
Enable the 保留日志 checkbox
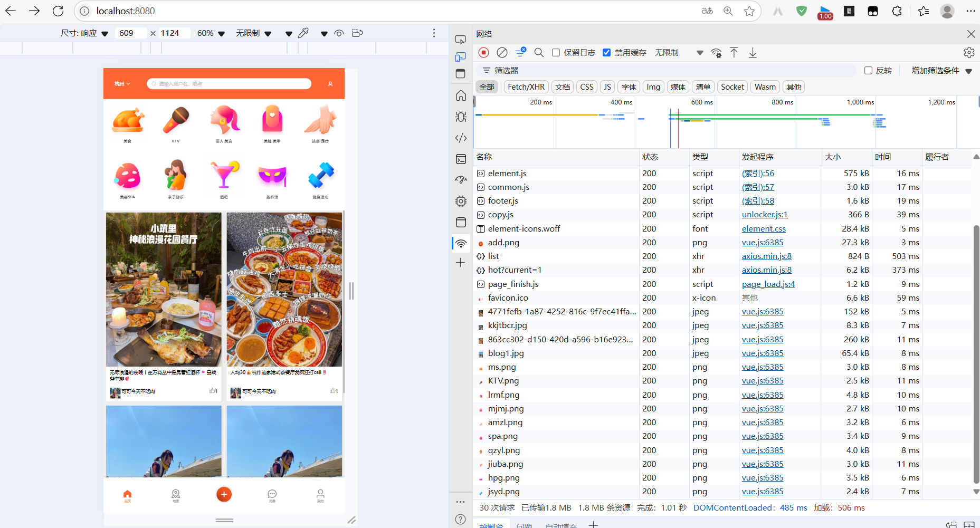click(556, 52)
